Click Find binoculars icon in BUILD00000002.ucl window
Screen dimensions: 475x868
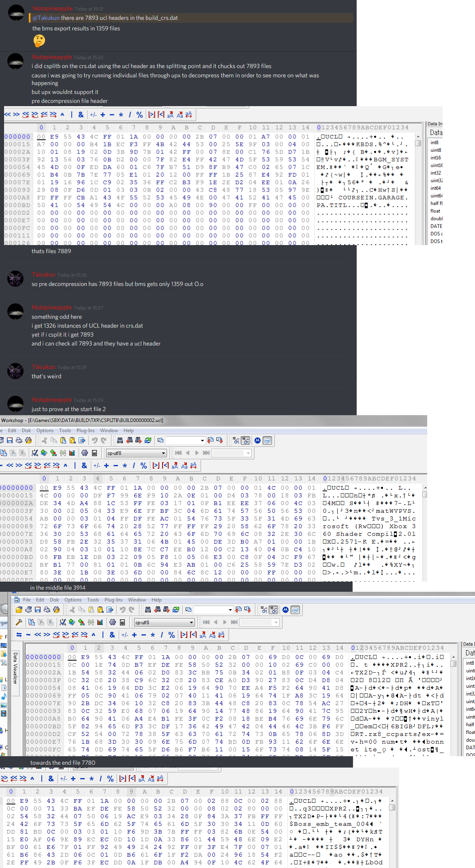[120, 440]
